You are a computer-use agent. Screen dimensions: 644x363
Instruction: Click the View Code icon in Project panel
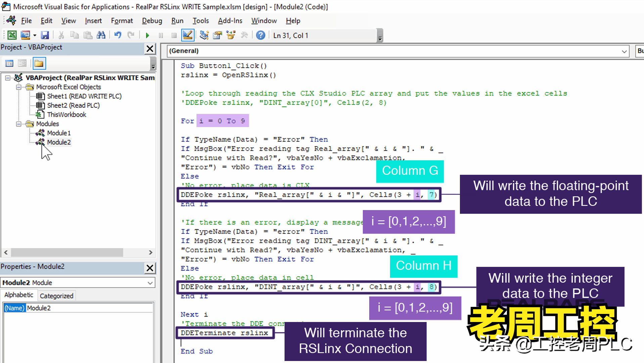[9, 63]
